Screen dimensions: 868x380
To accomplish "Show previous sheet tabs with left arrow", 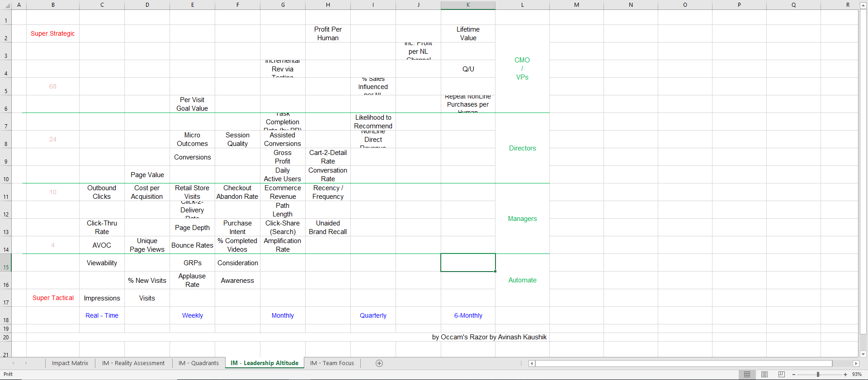I will 14,363.
